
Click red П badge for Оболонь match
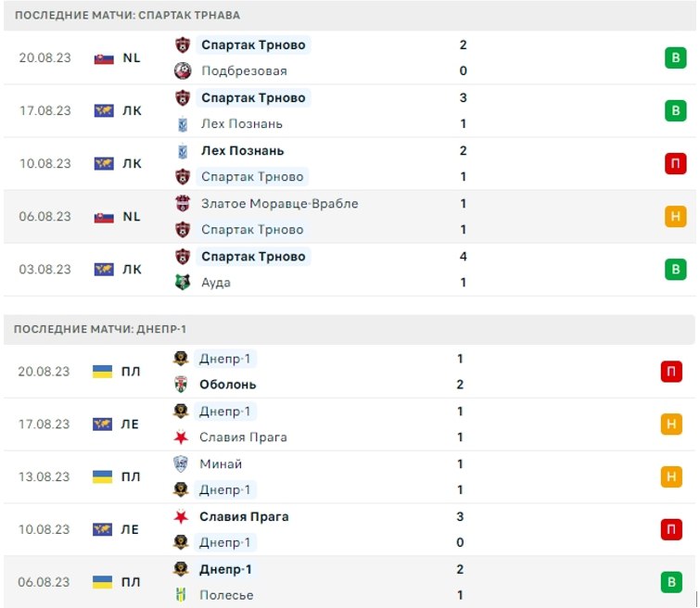(671, 372)
